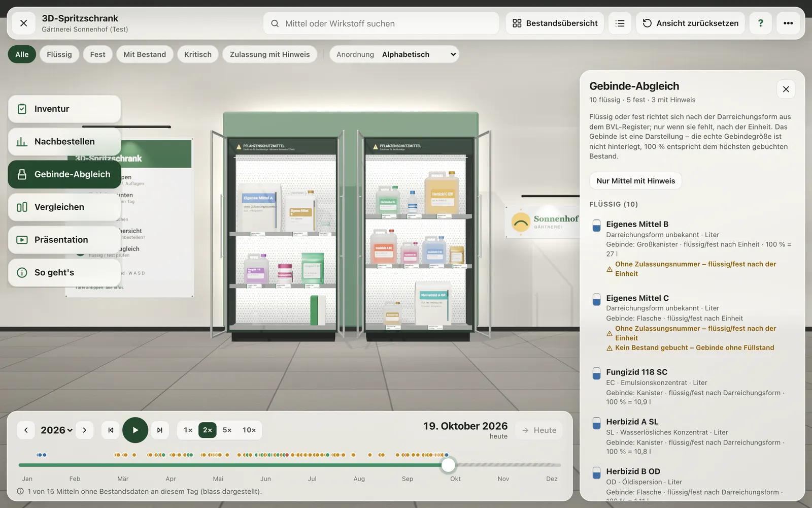Open the Nachbestellen sidebar item

click(x=64, y=142)
